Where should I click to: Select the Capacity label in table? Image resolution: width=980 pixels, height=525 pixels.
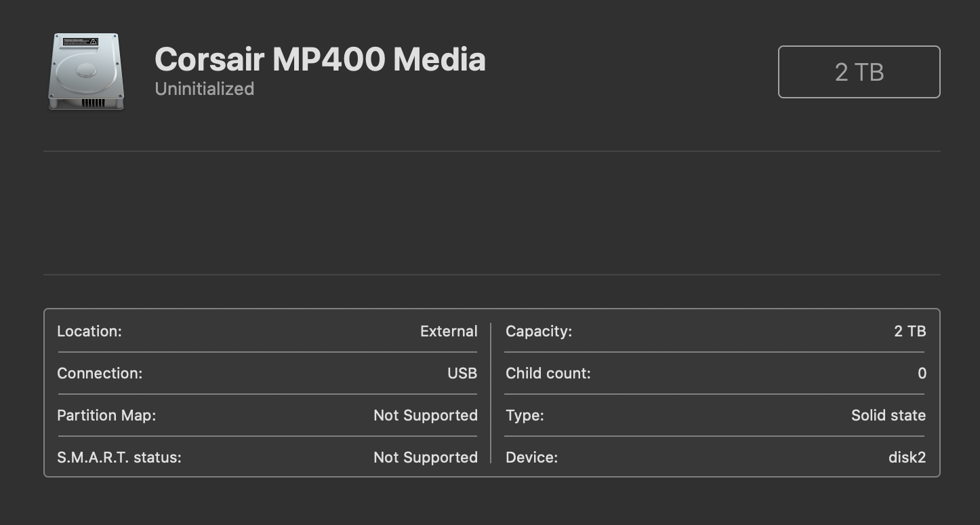539,331
